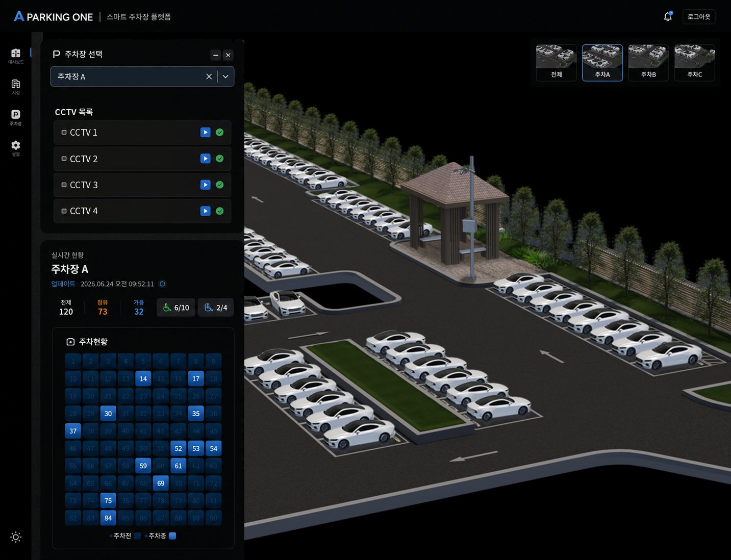
Task: Switch to the 주차C view thumbnail
Action: (x=695, y=63)
